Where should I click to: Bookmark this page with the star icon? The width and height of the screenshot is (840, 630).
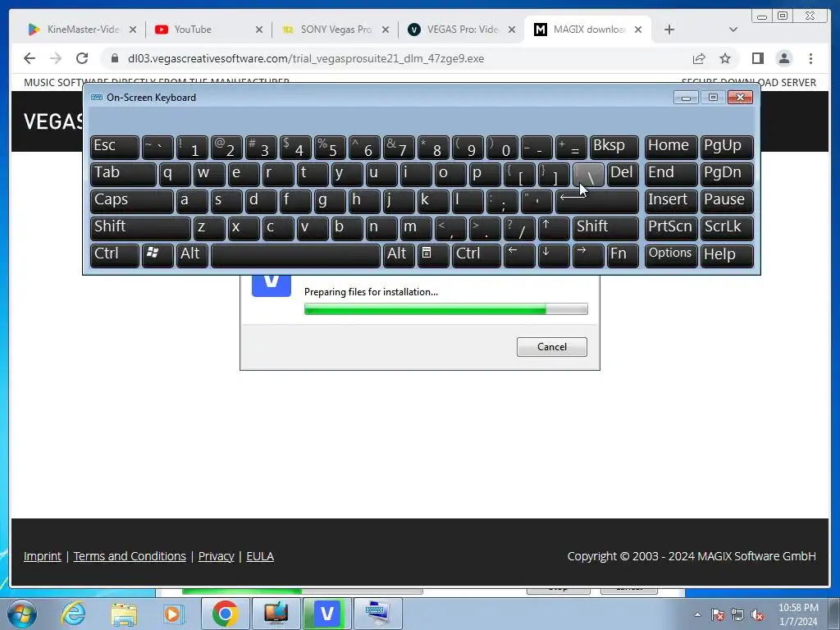coord(725,58)
